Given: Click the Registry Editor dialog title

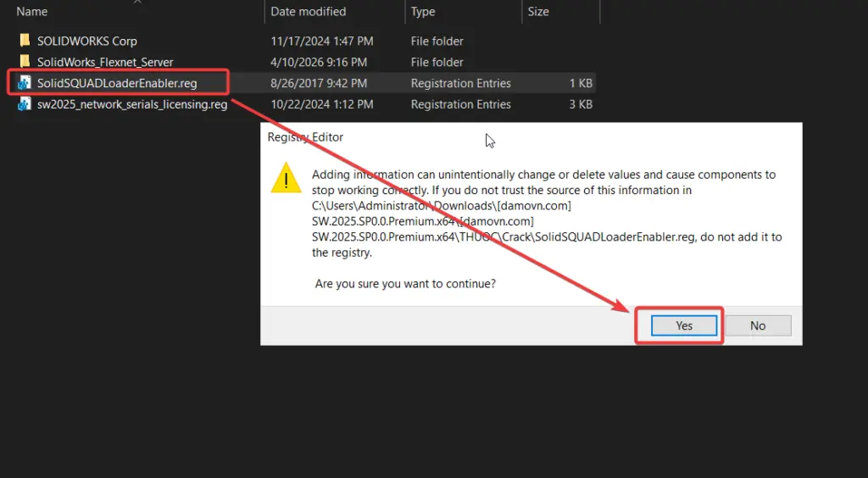Looking at the screenshot, I should point(305,137).
